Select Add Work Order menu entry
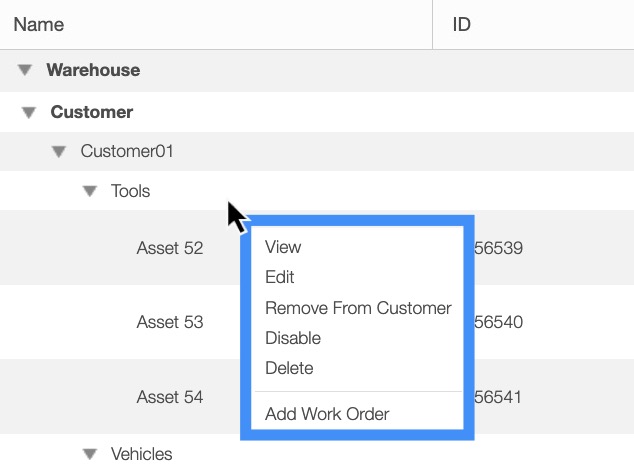The width and height of the screenshot is (634, 470). [x=327, y=414]
